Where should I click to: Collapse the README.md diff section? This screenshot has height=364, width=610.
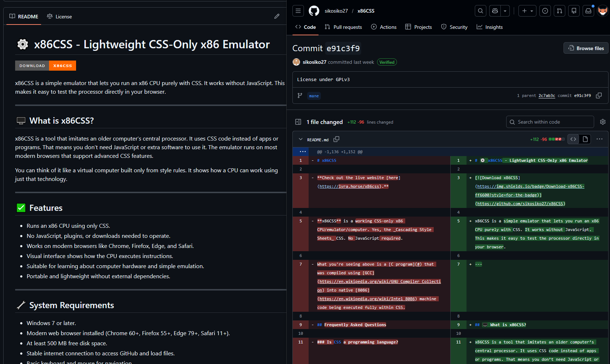pos(301,139)
